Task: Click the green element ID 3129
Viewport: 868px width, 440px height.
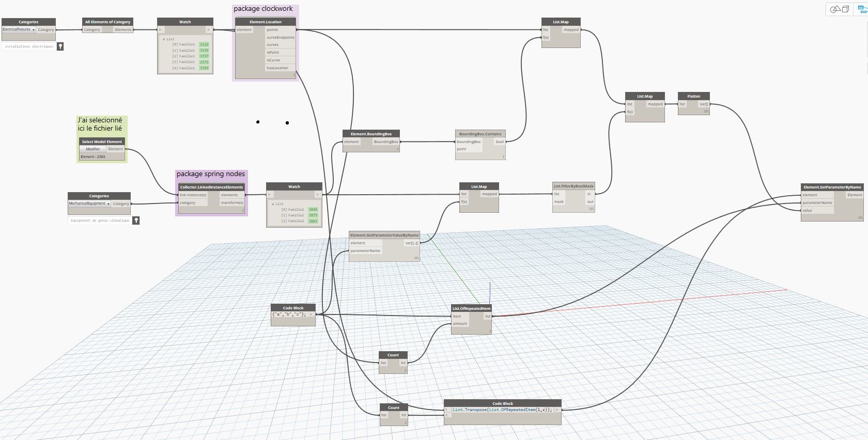Action: (x=204, y=44)
